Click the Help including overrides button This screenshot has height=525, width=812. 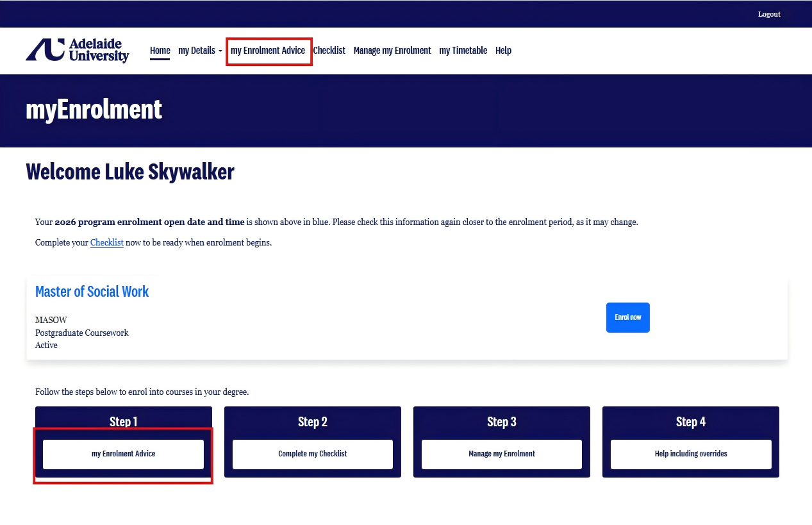coord(691,454)
